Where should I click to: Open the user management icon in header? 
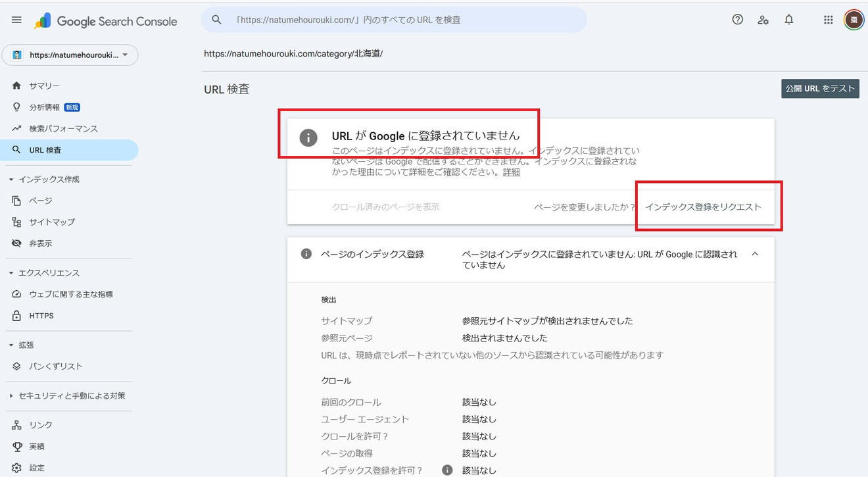click(763, 20)
